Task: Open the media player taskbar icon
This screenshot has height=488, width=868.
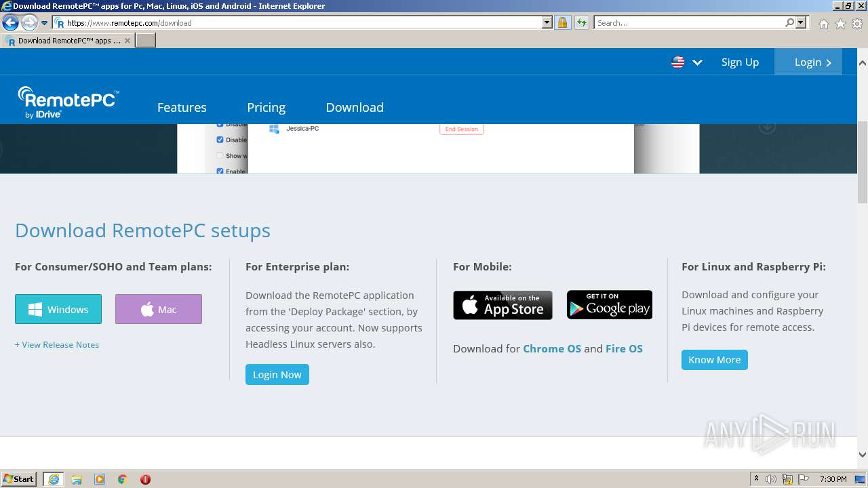Action: (x=100, y=479)
